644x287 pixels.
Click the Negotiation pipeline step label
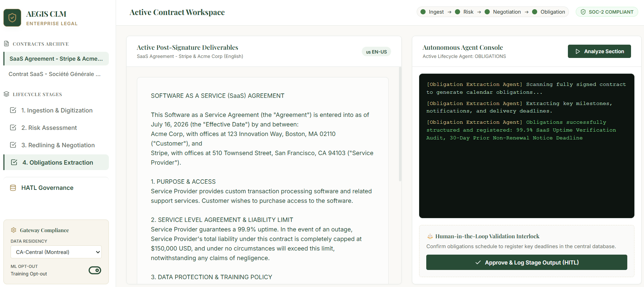(x=507, y=12)
